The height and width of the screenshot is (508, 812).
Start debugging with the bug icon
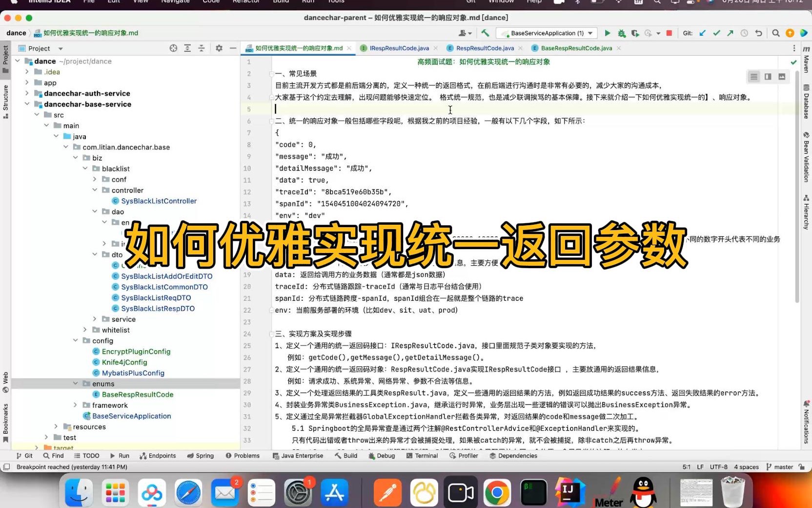621,33
